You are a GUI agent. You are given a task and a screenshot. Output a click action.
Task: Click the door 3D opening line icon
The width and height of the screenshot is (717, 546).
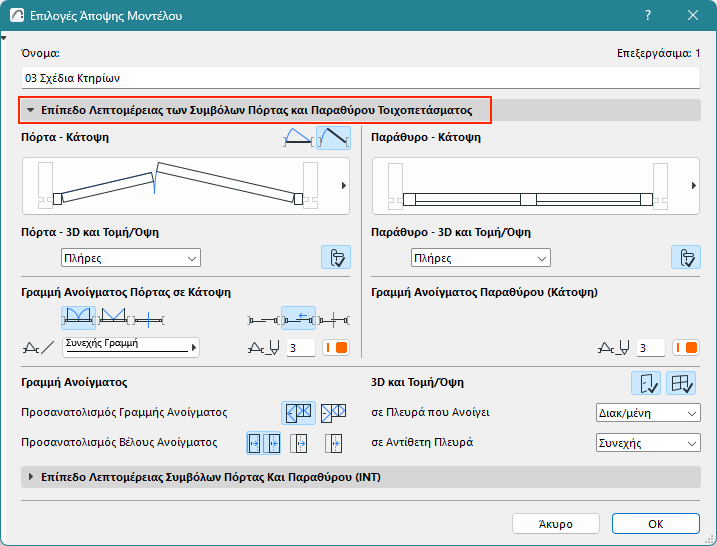click(x=645, y=383)
